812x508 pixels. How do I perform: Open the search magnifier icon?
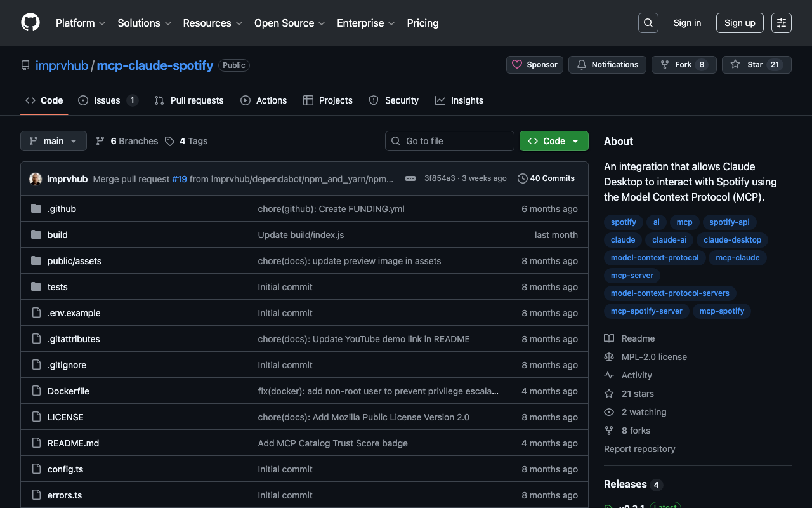[648, 23]
